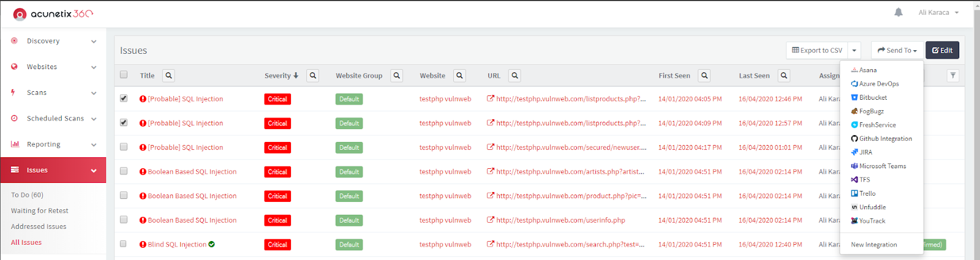Check the Boolean SQL Injection userinfo.php row
This screenshot has width=980, height=260.
pyautogui.click(x=124, y=219)
